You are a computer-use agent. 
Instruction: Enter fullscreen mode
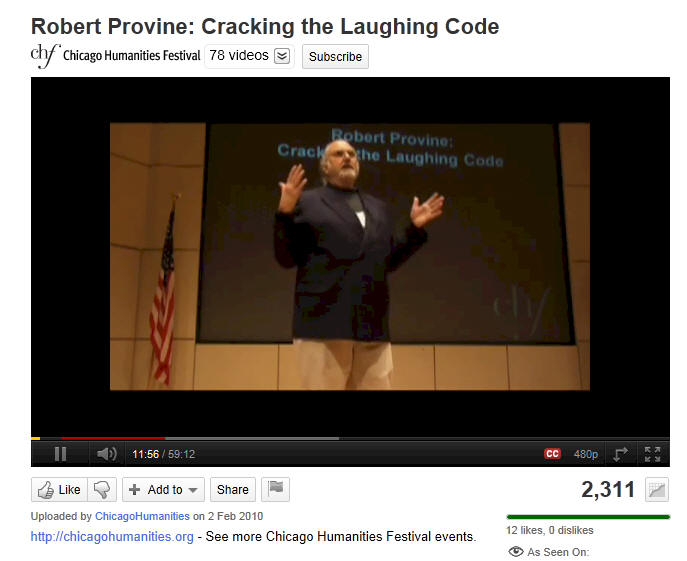click(x=652, y=454)
